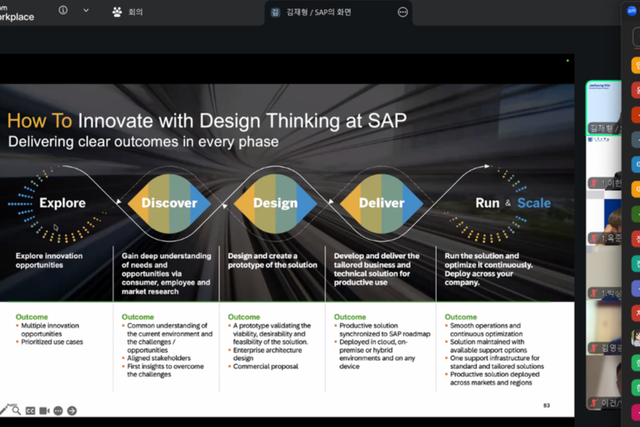Viewport: 640px width, 427px height.
Task: Select the 김영 participant video thumbnail
Action: click(604, 328)
